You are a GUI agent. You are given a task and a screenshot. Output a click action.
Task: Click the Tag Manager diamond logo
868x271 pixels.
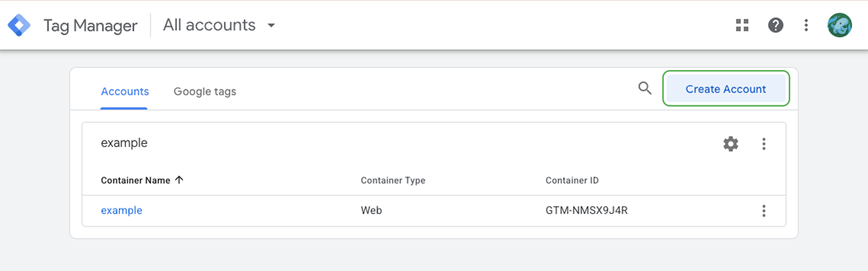tap(19, 25)
